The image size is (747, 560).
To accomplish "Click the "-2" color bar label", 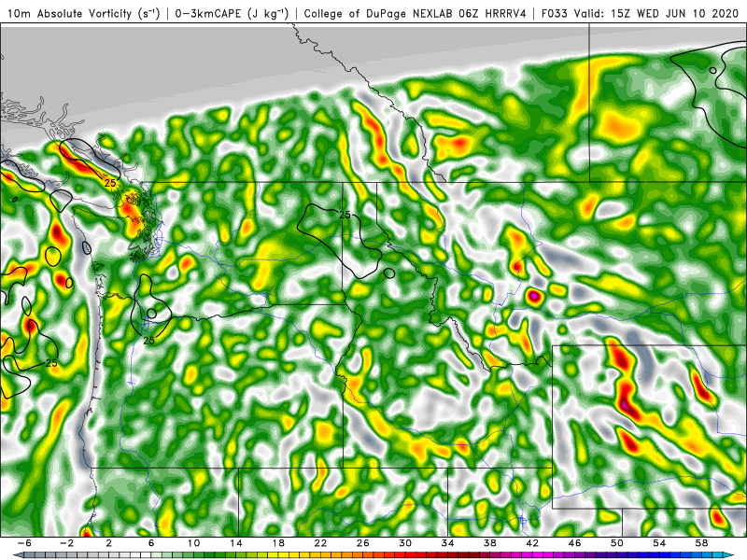I will (66, 543).
